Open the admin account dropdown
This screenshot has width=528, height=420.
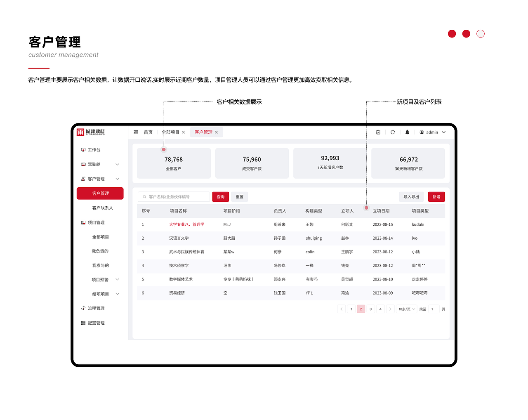432,132
